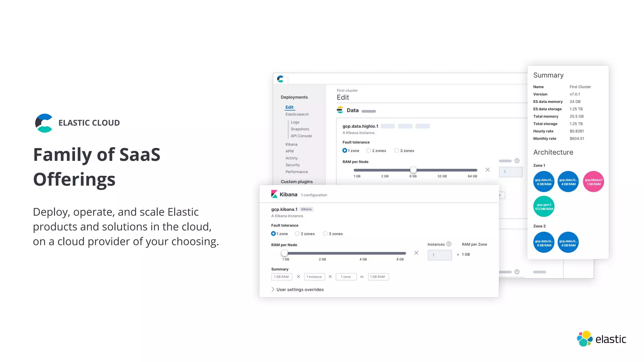
Task: Select 1 zone fault tolerance for Data instance
Action: 345,151
